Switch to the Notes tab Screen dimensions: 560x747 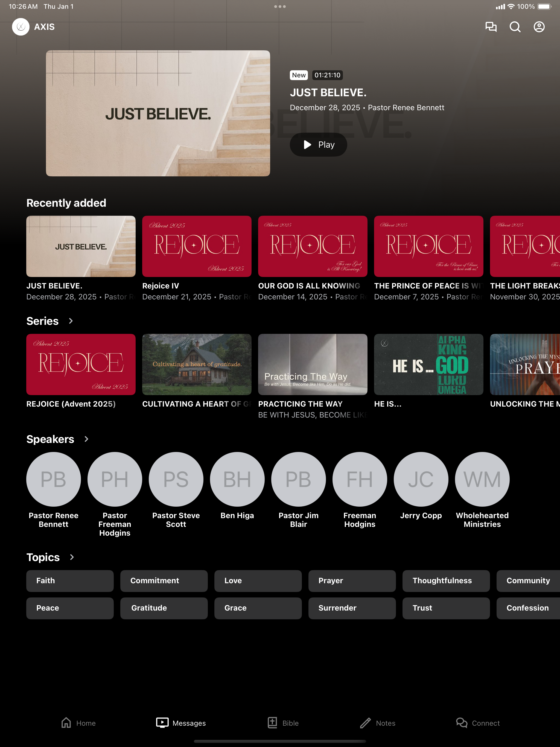click(x=378, y=723)
